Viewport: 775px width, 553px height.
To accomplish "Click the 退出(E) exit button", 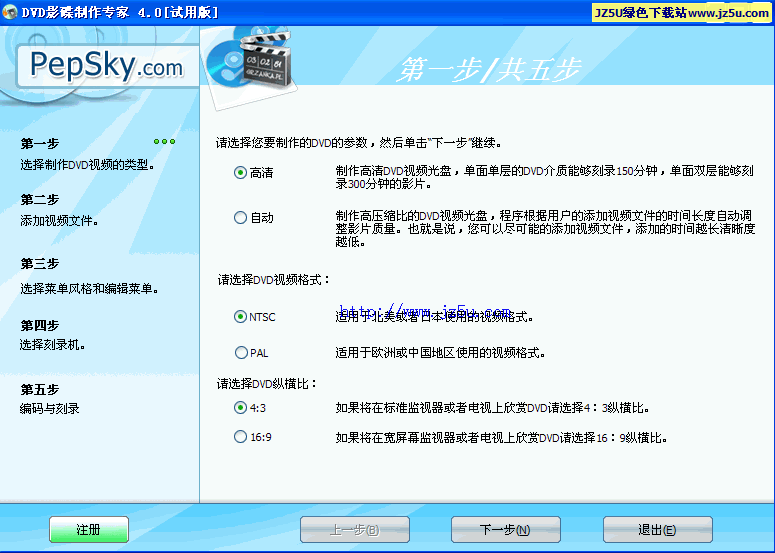I will click(658, 530).
